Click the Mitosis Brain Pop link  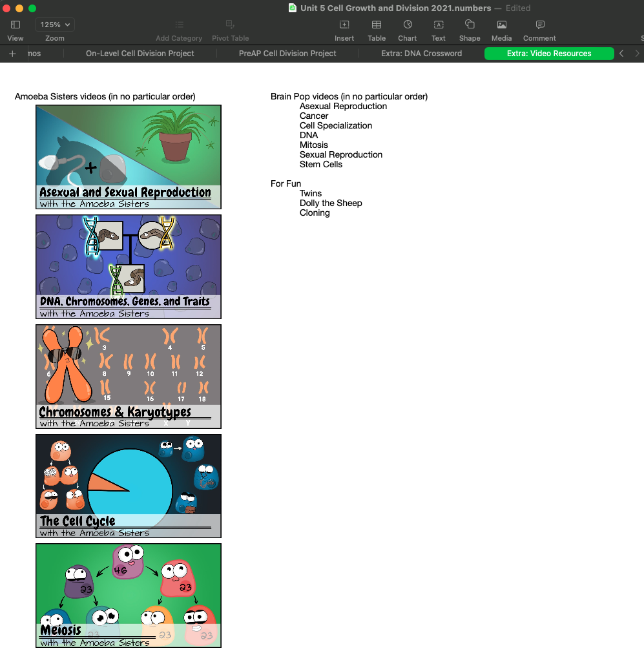coord(314,145)
